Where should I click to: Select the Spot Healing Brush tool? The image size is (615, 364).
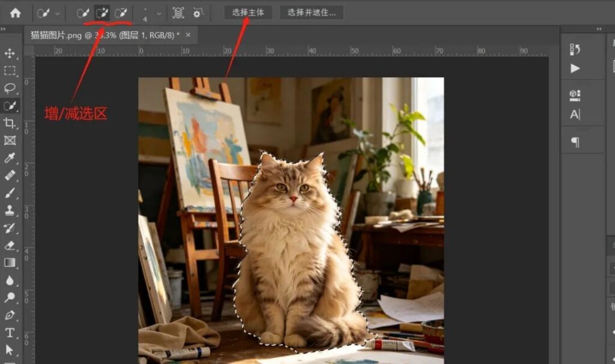click(x=10, y=175)
